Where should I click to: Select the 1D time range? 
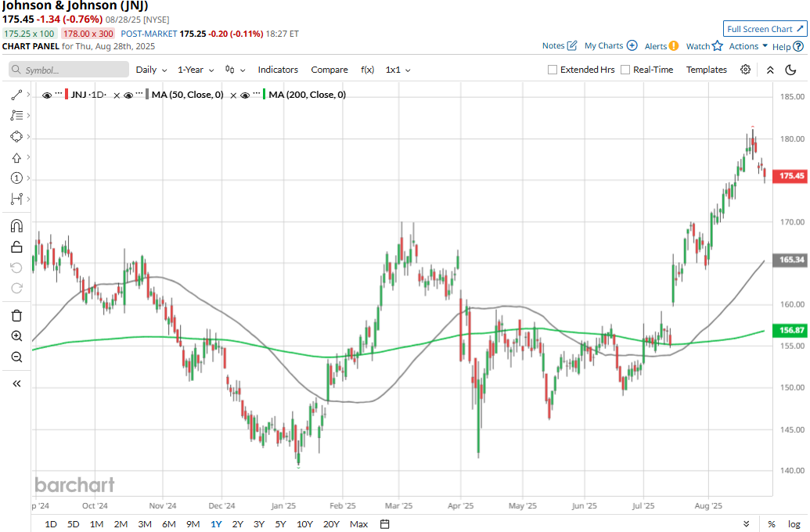(51, 523)
